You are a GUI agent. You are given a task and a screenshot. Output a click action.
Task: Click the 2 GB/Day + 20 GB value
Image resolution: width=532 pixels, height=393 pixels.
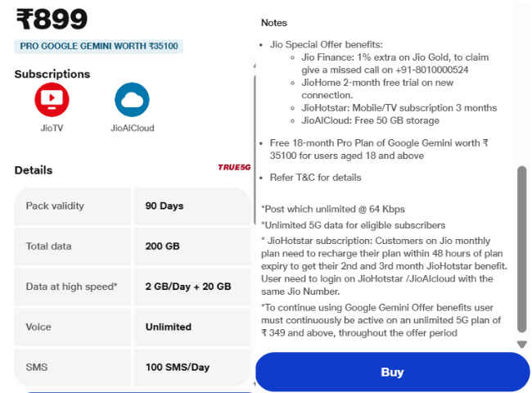pyautogui.click(x=188, y=287)
